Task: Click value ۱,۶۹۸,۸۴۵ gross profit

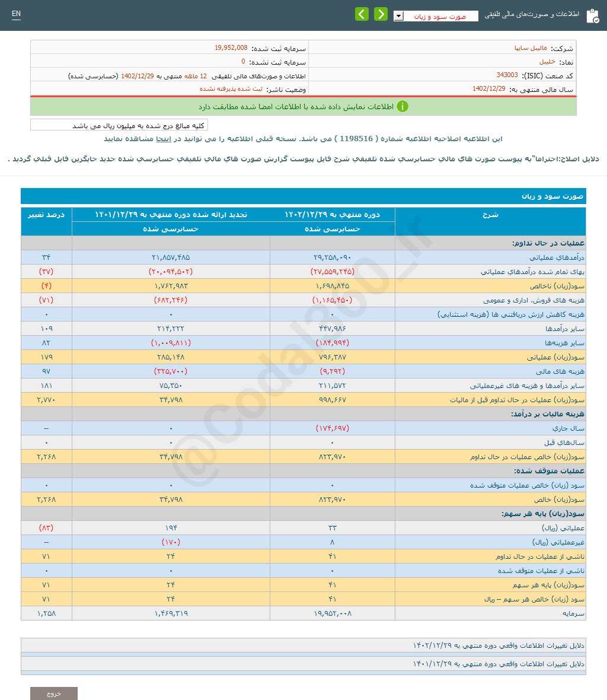Action: [333, 286]
